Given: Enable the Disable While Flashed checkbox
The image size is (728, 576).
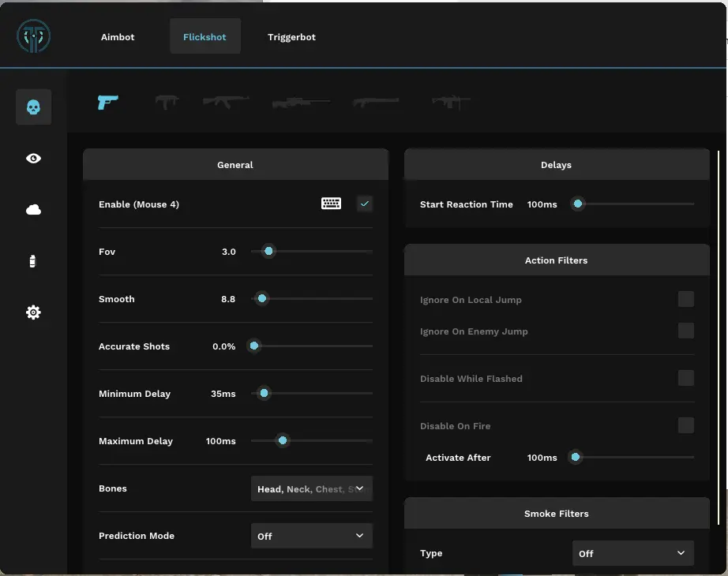Looking at the screenshot, I should (685, 378).
